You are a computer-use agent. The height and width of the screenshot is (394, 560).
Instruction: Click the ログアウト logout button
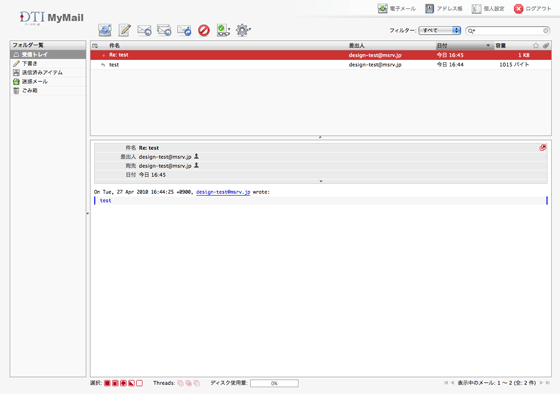[x=532, y=9]
